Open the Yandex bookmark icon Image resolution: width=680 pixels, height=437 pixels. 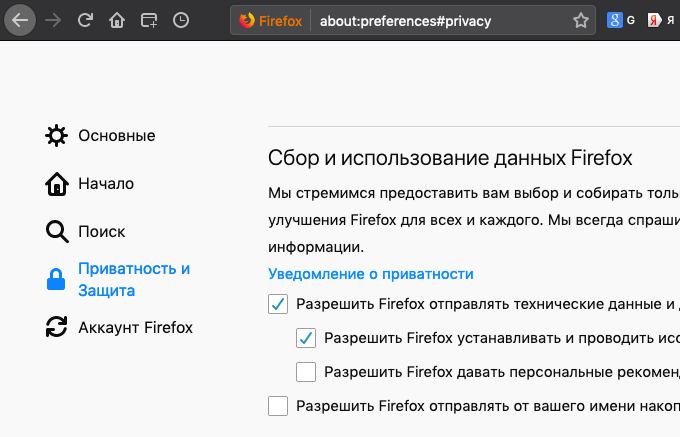tap(654, 20)
